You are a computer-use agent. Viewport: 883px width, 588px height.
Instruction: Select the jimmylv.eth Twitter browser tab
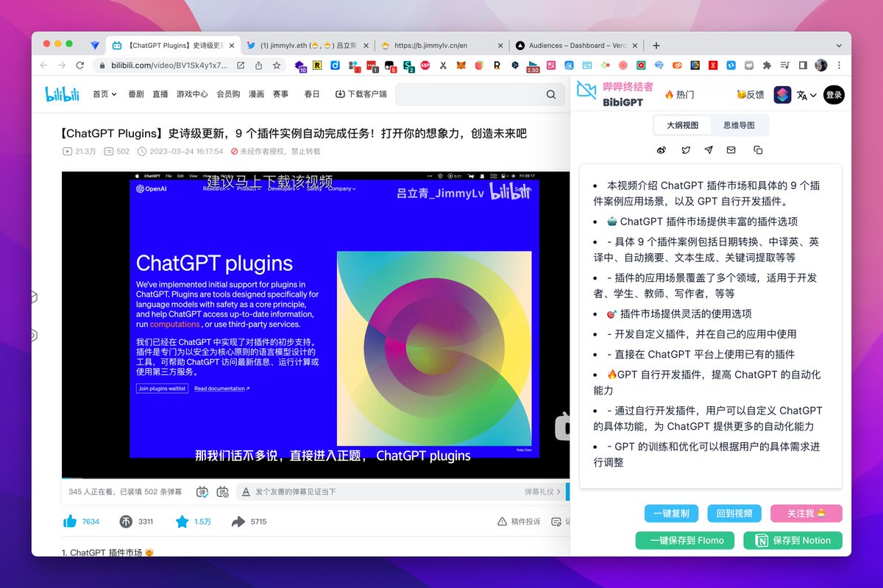pyautogui.click(x=306, y=45)
